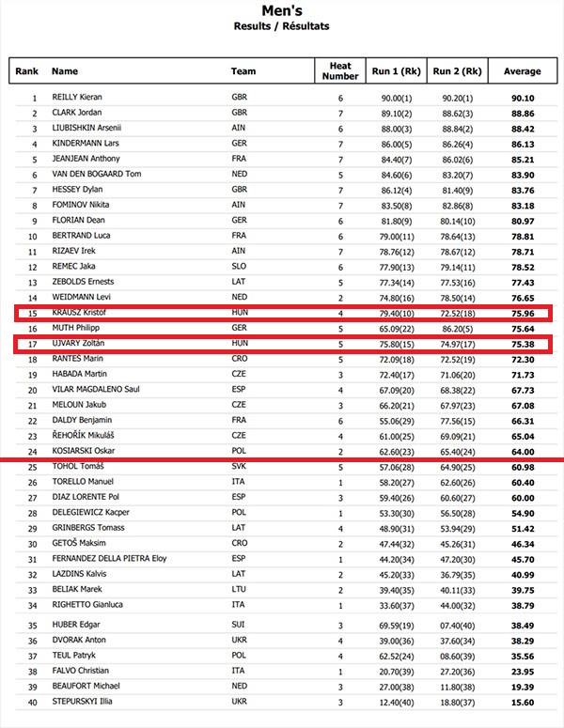Viewport: 564px width, 728px height.
Task: Select CLARK Jordan's average score 88.86
Action: (x=523, y=114)
